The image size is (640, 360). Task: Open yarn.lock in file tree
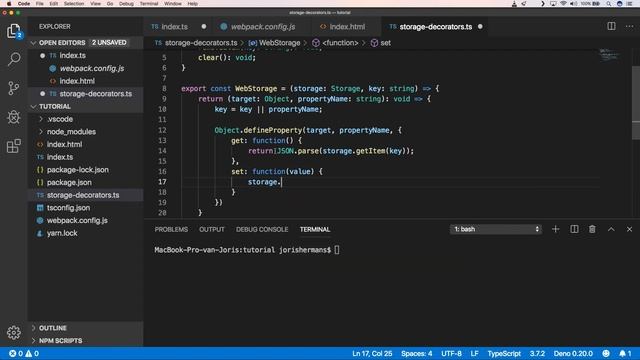coord(62,233)
